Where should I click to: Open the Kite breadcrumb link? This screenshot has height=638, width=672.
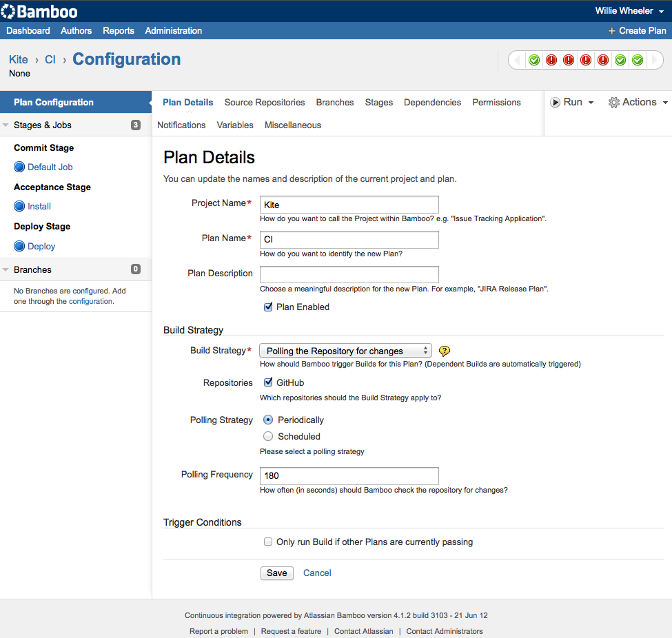[19, 59]
